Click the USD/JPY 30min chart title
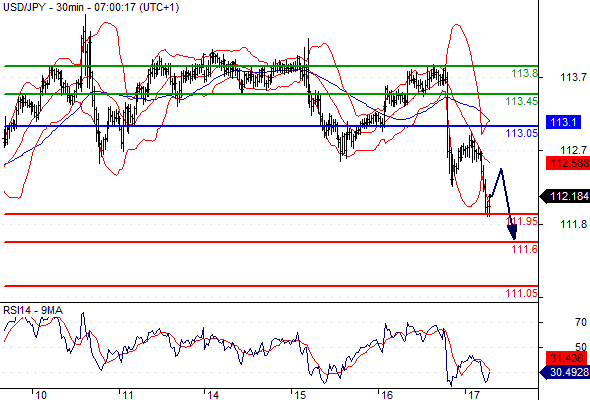The image size is (590, 400). 91,7
